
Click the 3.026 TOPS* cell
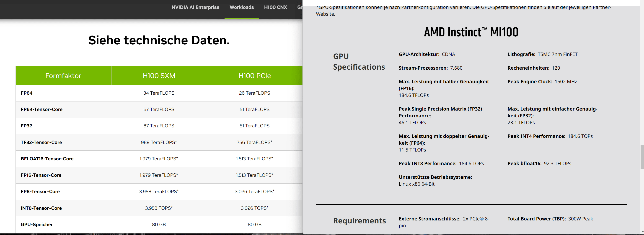pos(254,208)
